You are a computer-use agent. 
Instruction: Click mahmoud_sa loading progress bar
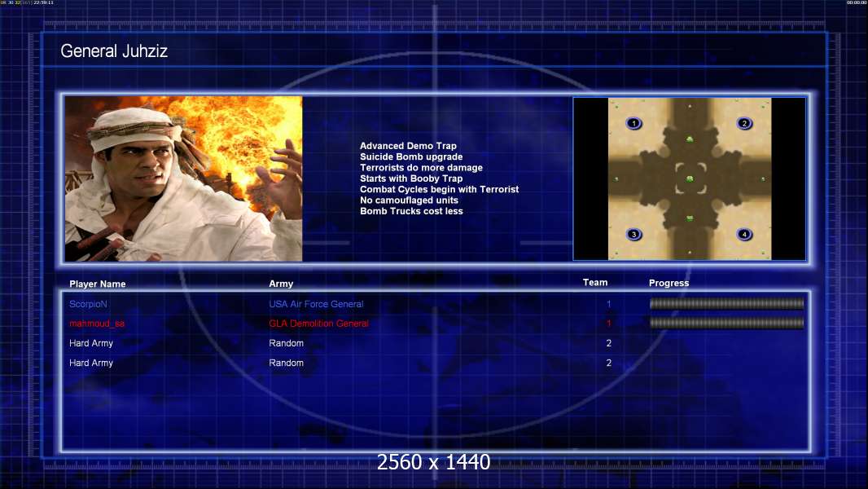pyautogui.click(x=727, y=323)
